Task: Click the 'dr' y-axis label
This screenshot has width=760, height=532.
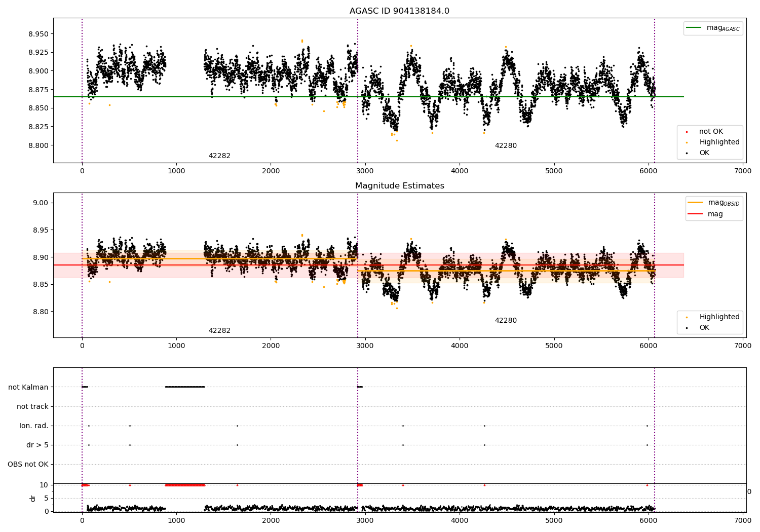Action: tap(33, 498)
